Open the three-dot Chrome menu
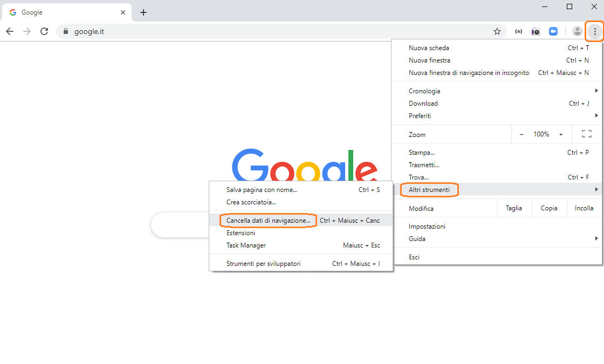Image resolution: width=604 pixels, height=364 pixels. [595, 31]
